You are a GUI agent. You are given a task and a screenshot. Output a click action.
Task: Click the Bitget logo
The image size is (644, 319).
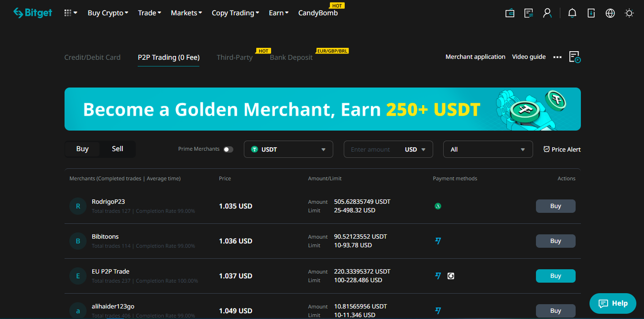[x=33, y=13]
